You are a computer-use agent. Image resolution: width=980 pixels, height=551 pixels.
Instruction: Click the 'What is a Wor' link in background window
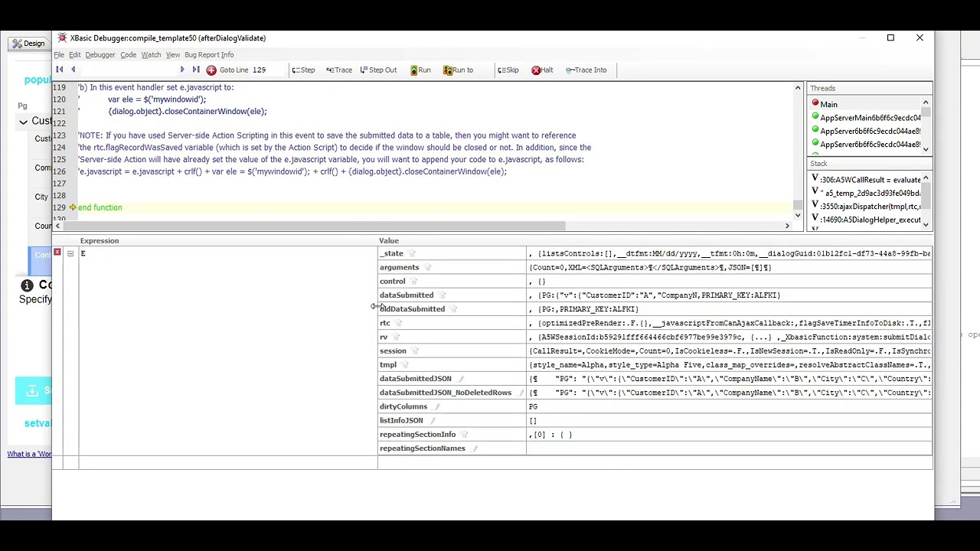(29, 454)
